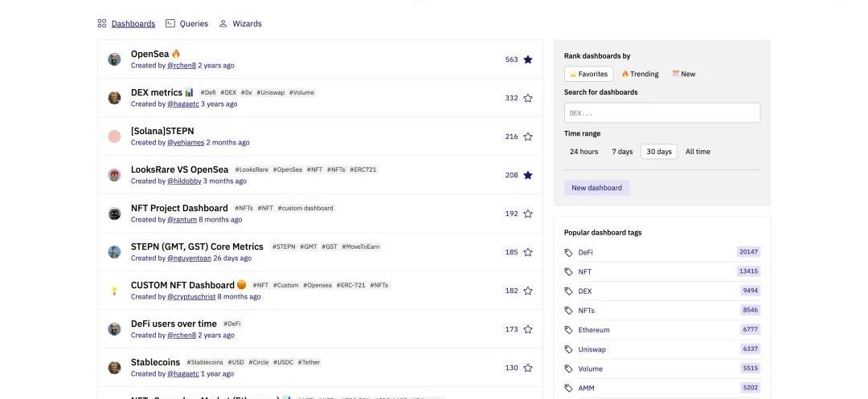Favorite the DeFi users over time dashboard
868x399 pixels.
(x=528, y=329)
